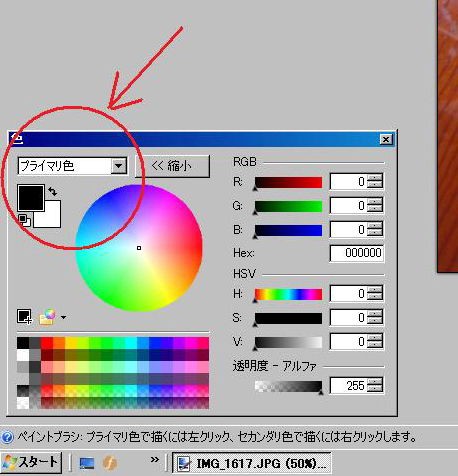This screenshot has height=476, width=458.
Task: Select the black primary color swatch
Action: click(x=31, y=198)
